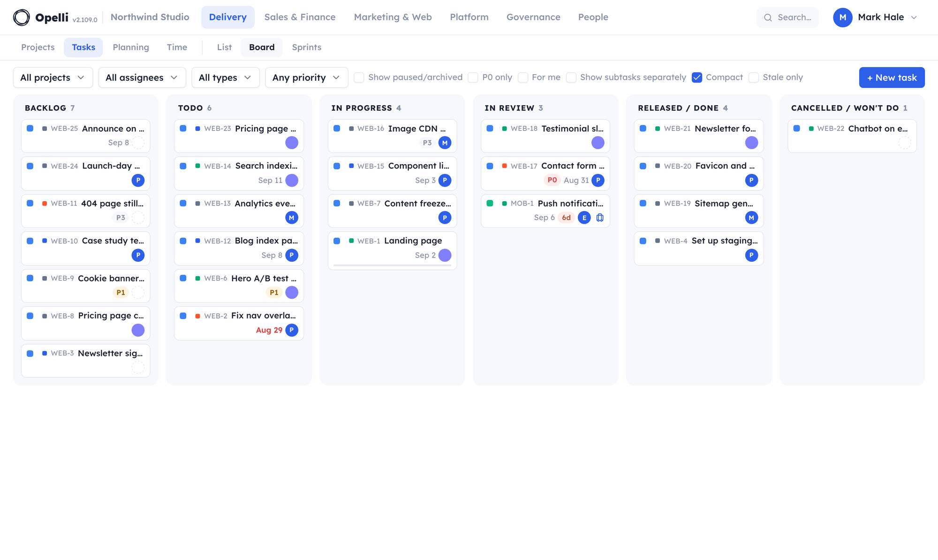
Task: Open the Governance section
Action: click(x=533, y=17)
